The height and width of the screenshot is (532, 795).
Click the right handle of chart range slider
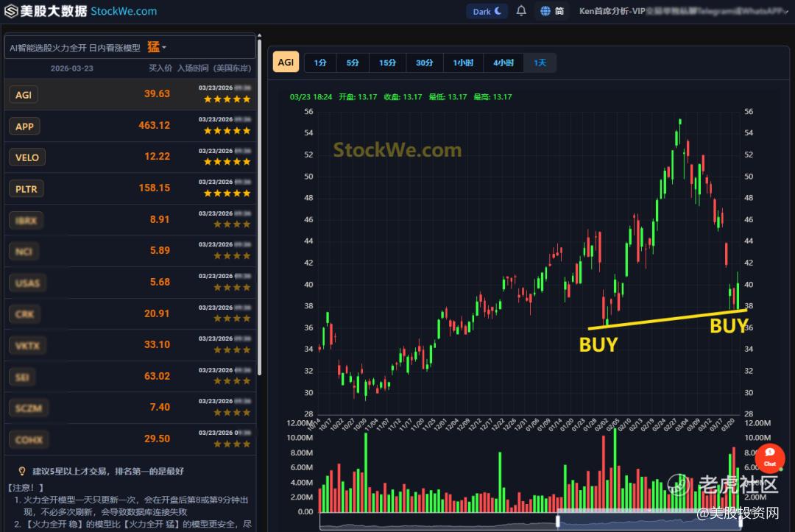pos(741,522)
